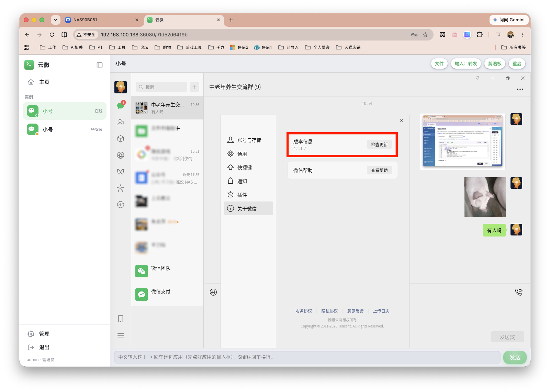Open the 服务协议 link

coord(304,311)
